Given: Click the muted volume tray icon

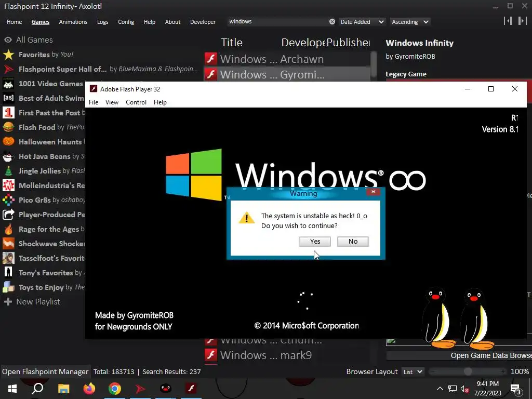Looking at the screenshot, I should tap(465, 389).
